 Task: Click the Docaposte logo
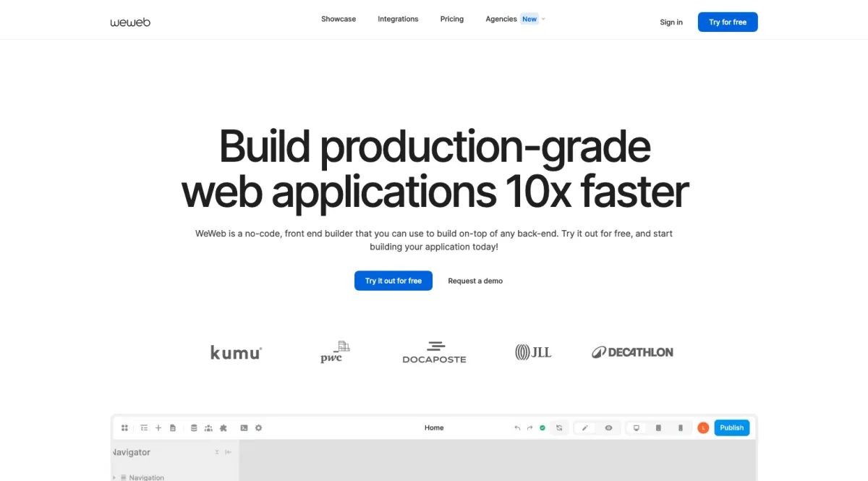[x=434, y=352]
